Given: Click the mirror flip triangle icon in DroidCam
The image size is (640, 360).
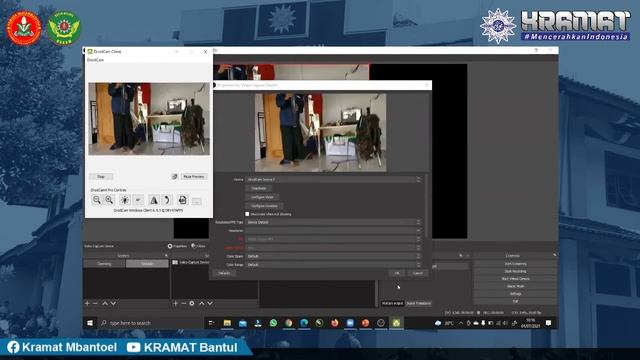Looking at the screenshot, I should tap(154, 200).
